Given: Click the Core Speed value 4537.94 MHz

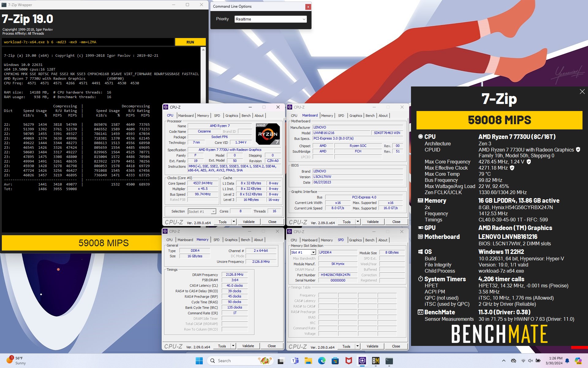Looking at the screenshot, I should point(203,183).
